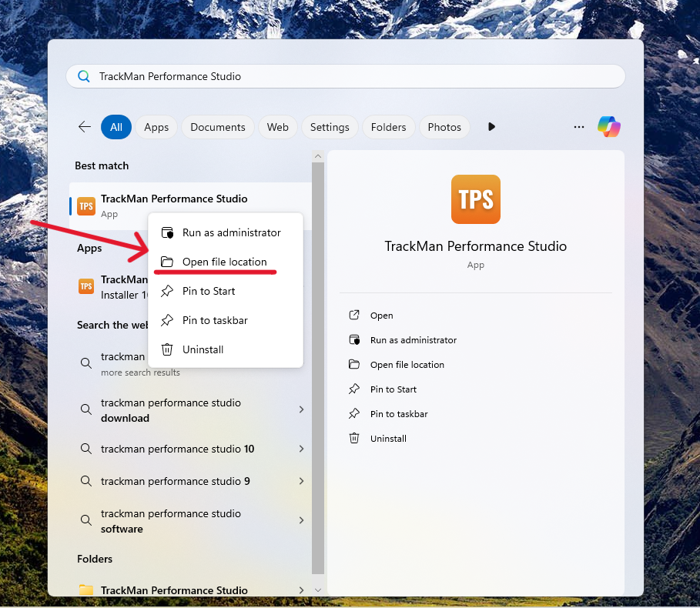Screen dimensions: 700x608
Task: Choose Uninstall in context menu
Action: (226, 349)
